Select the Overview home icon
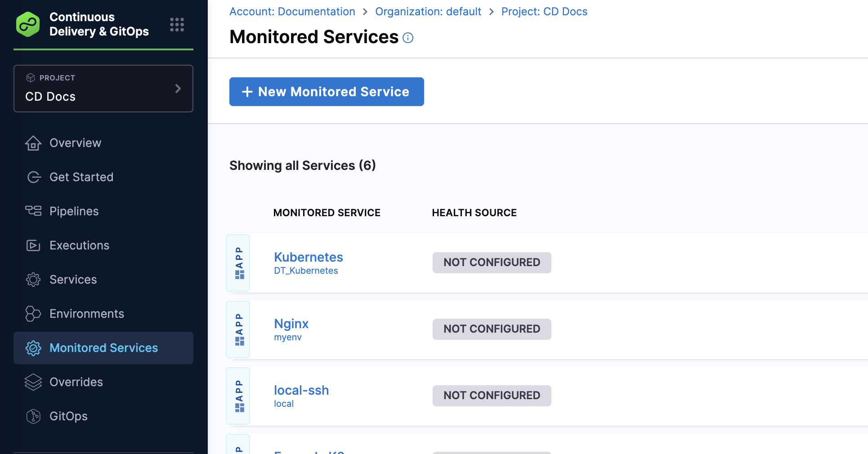This screenshot has width=868, height=454. (33, 143)
